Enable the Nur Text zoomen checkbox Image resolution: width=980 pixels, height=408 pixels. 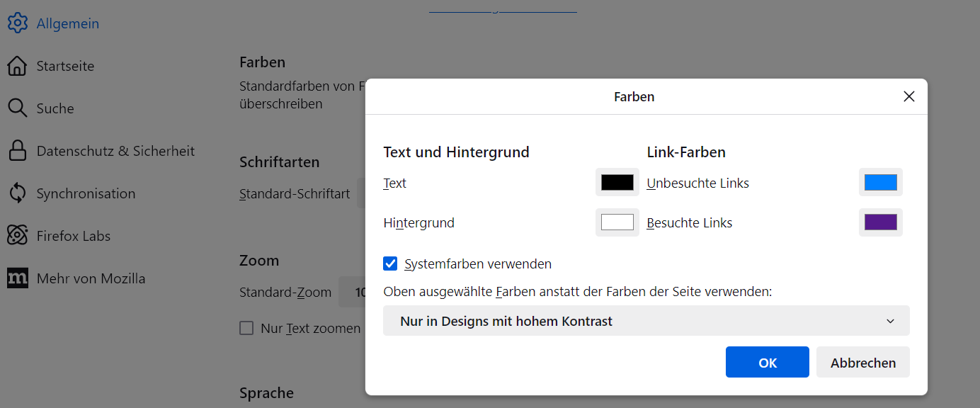tap(246, 328)
